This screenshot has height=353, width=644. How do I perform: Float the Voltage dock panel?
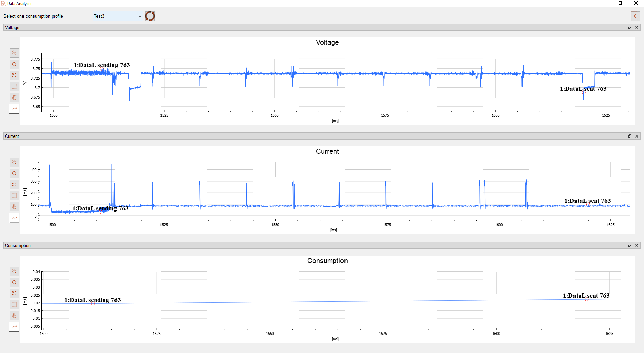click(630, 27)
